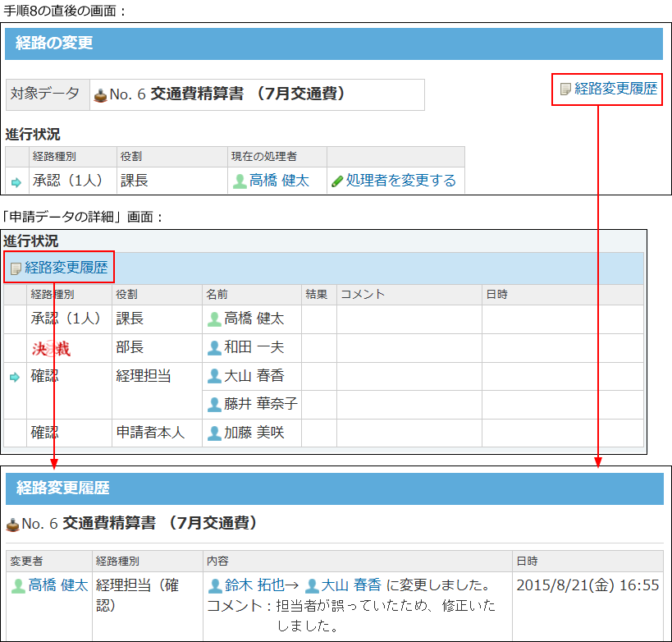Click 内容 column header

(x=358, y=562)
